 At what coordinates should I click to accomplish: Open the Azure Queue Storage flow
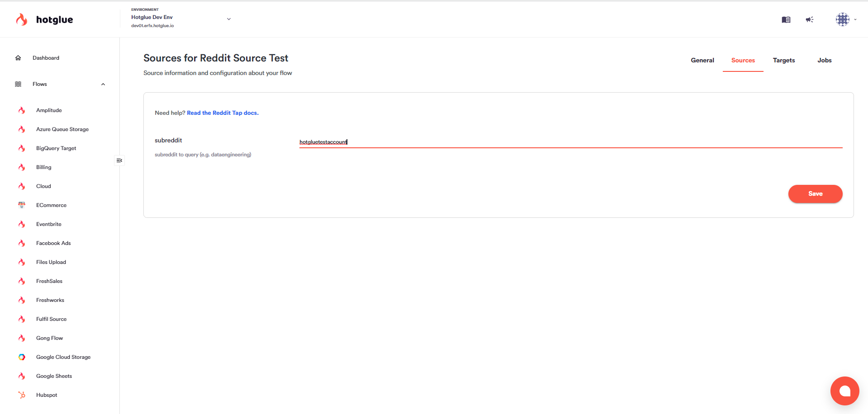tap(62, 129)
